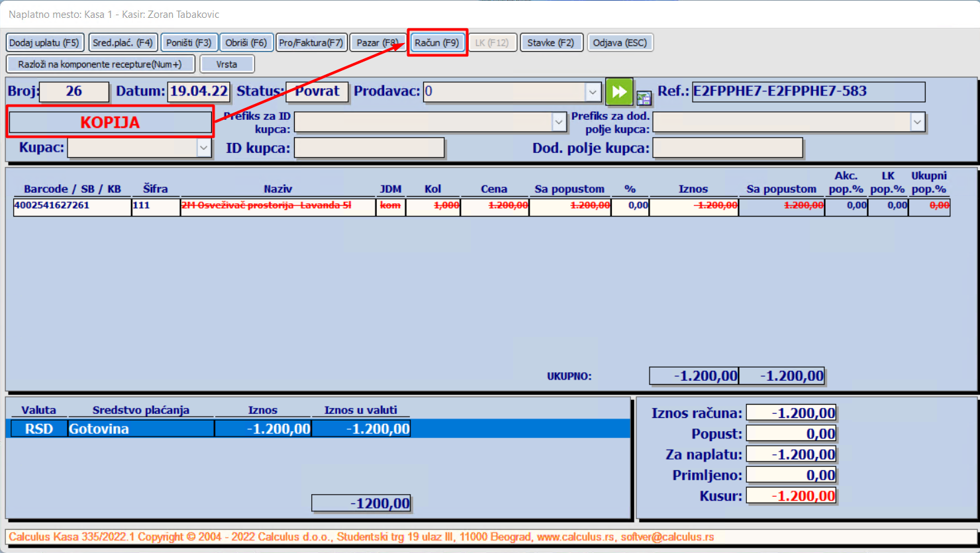Open Prefiks za dod. polje kupca dropdown
Image resolution: width=980 pixels, height=553 pixels.
[x=917, y=123]
